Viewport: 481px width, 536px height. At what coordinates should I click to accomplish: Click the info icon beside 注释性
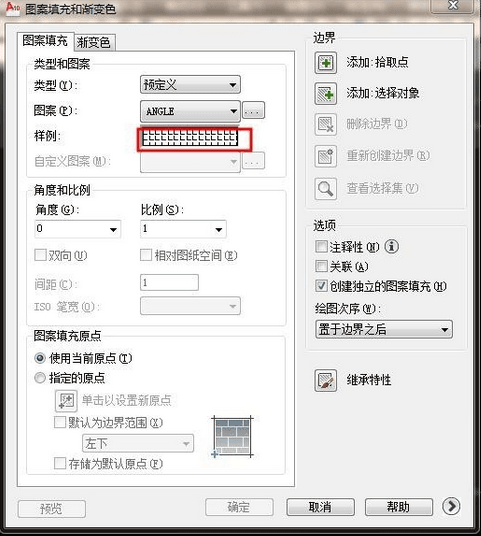392,246
